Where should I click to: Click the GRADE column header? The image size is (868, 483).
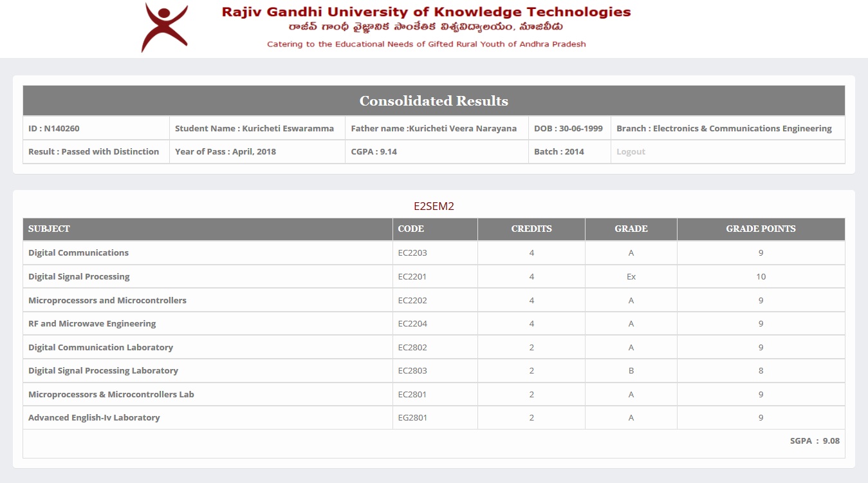coord(631,229)
